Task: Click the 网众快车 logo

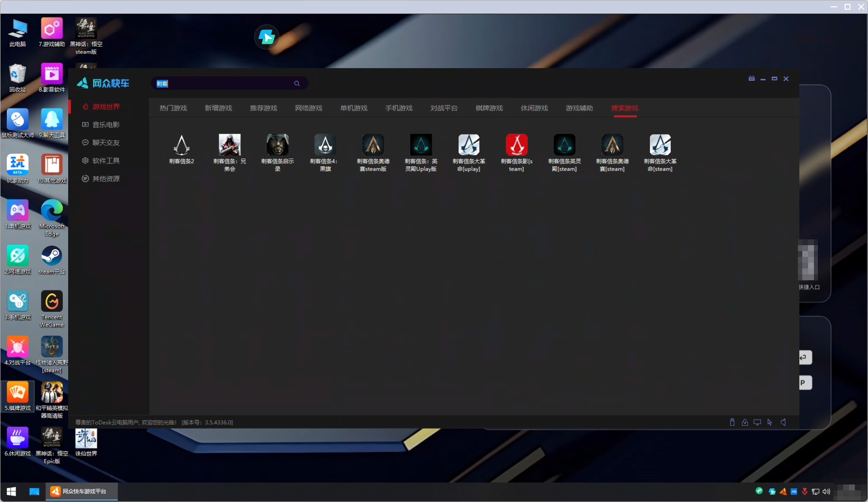Action: tap(103, 83)
